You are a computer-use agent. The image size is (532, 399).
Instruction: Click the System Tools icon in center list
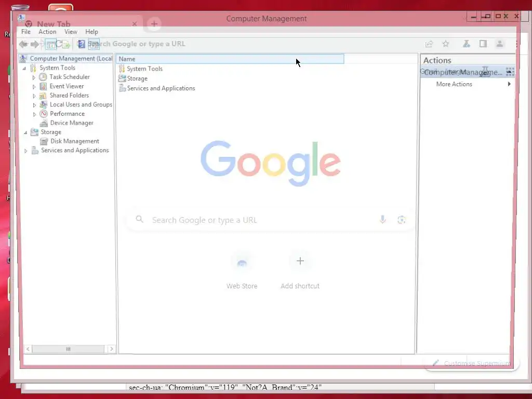pyautogui.click(x=122, y=69)
